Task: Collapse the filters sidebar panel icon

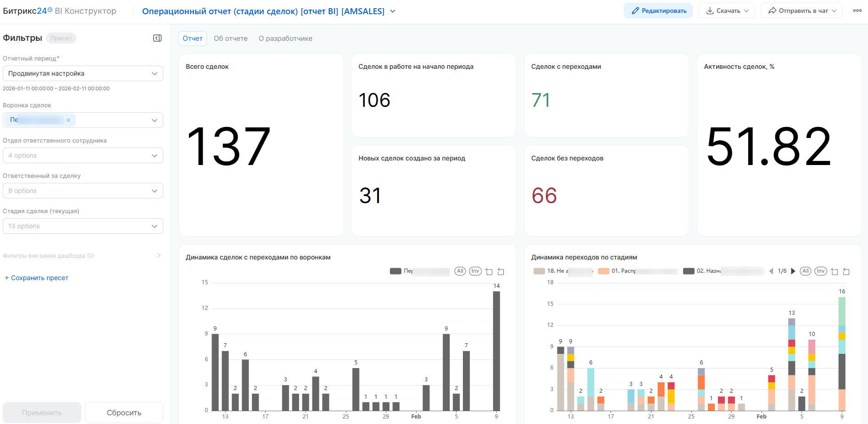Action: 157,38
